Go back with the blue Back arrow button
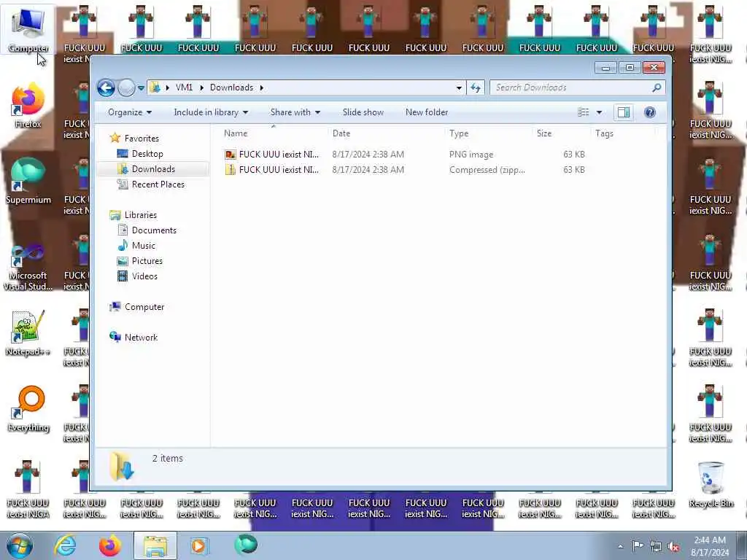Screen dimensions: 747x560 click(x=107, y=87)
